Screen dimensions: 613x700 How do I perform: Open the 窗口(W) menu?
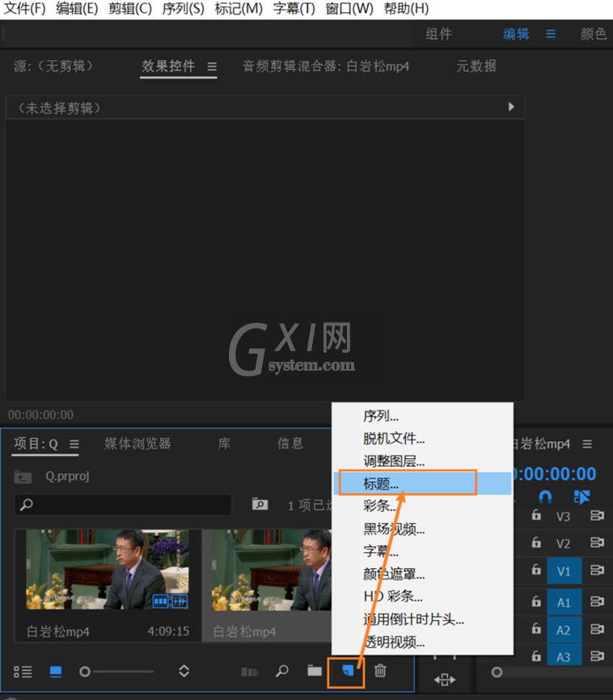click(x=349, y=8)
